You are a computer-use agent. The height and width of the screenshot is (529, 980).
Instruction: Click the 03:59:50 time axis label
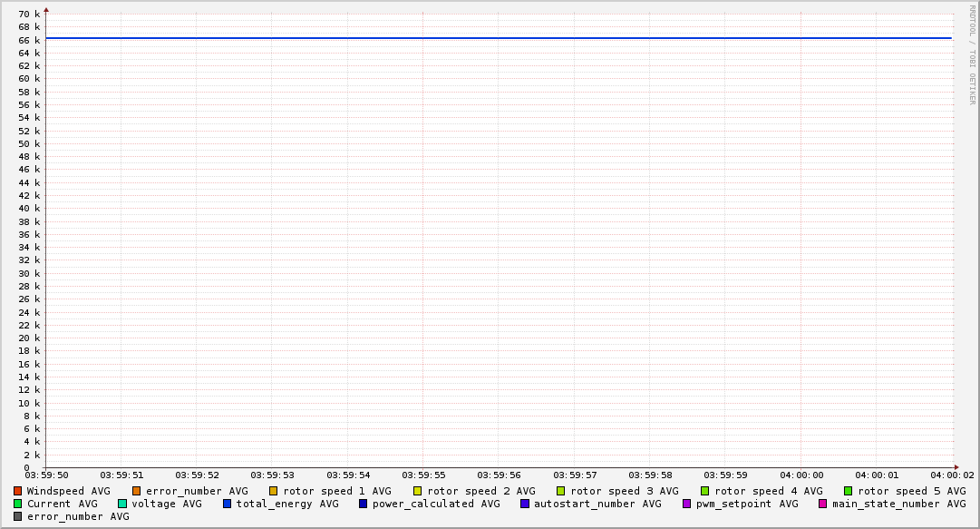pyautogui.click(x=45, y=475)
